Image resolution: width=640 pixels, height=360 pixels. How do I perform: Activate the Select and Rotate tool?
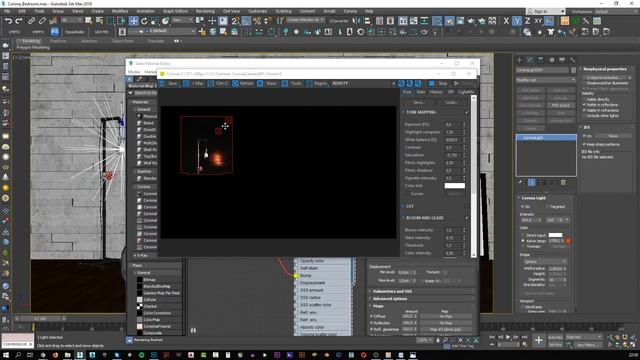coord(144,21)
